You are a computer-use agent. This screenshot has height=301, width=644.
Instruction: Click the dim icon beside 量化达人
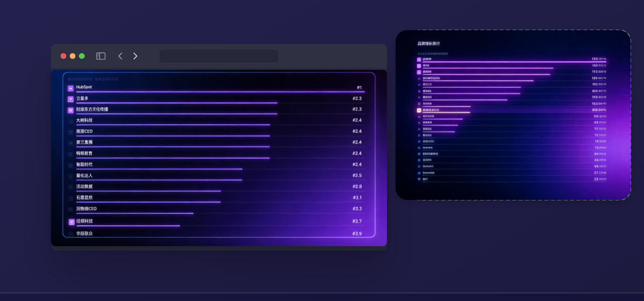coord(70,176)
